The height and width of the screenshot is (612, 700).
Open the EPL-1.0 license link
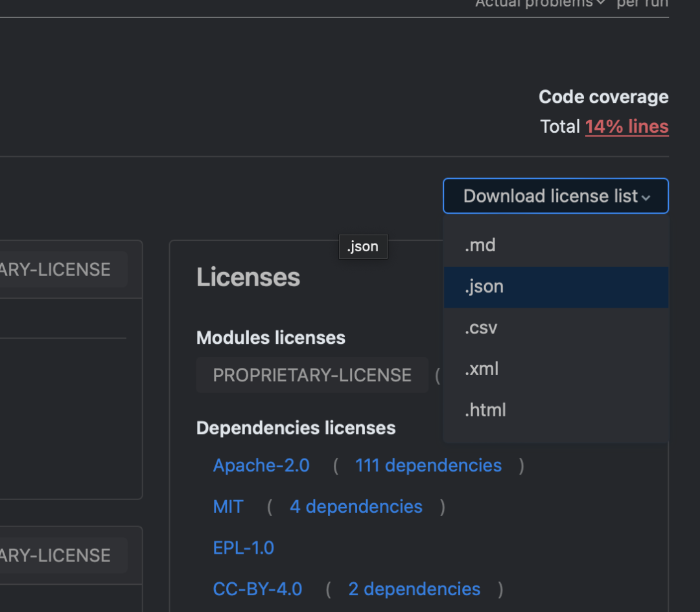point(243,548)
